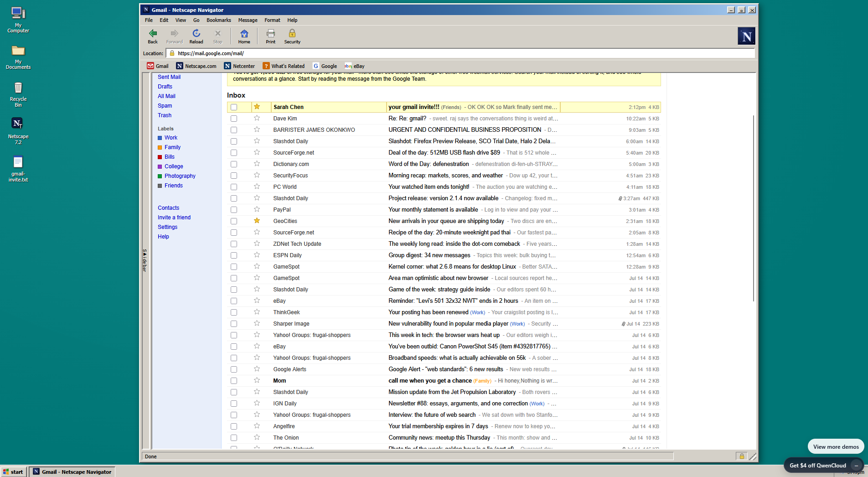Check the Dictionary.com message checkbox

(x=234, y=164)
